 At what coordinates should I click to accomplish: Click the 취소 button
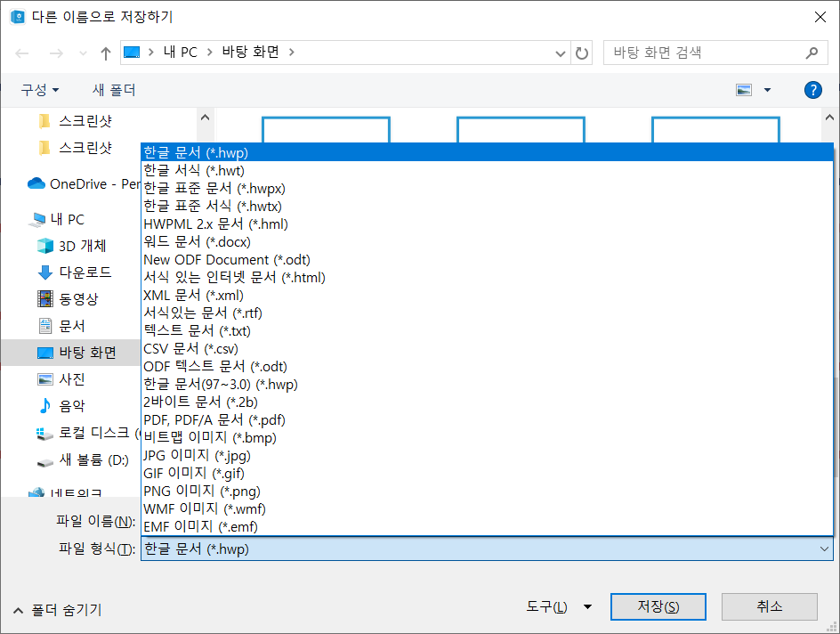770,606
